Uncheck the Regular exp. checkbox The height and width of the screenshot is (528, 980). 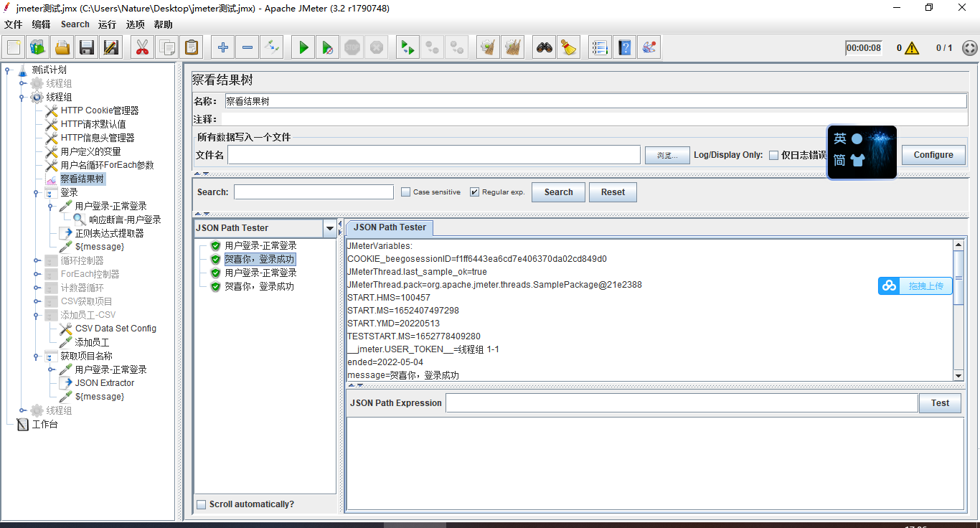click(x=475, y=192)
